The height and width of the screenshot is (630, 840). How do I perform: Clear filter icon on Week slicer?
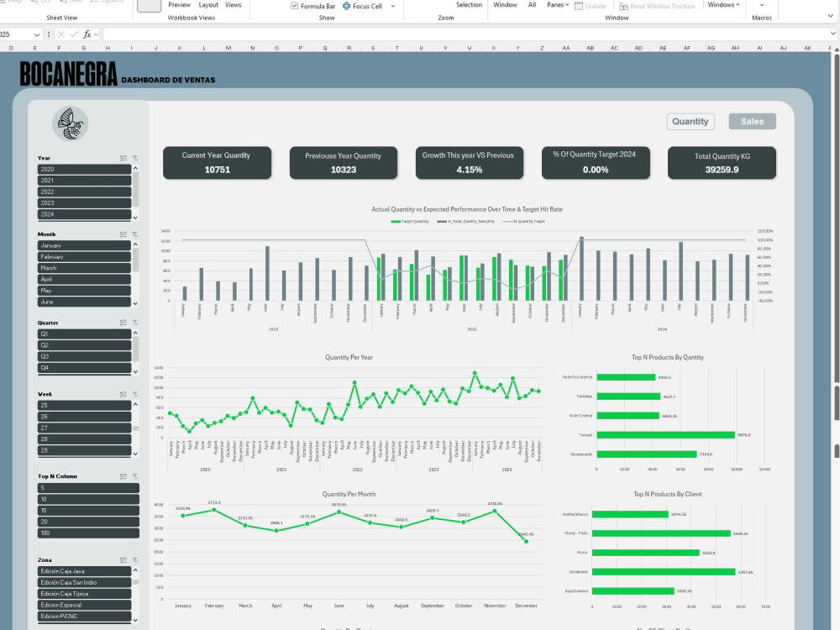[135, 394]
